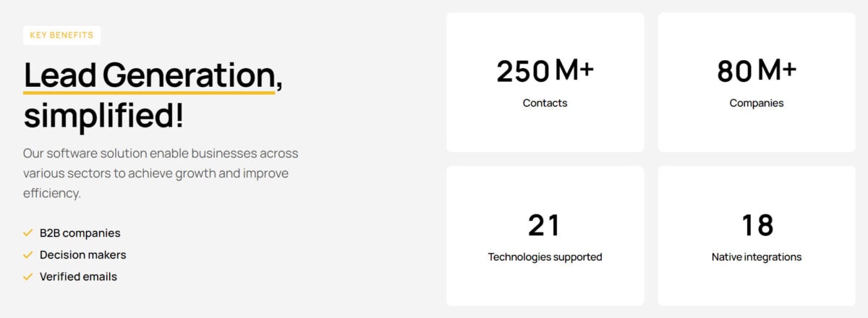Click the 250 M+ statistic number
This screenshot has height=318, width=868.
(x=545, y=71)
